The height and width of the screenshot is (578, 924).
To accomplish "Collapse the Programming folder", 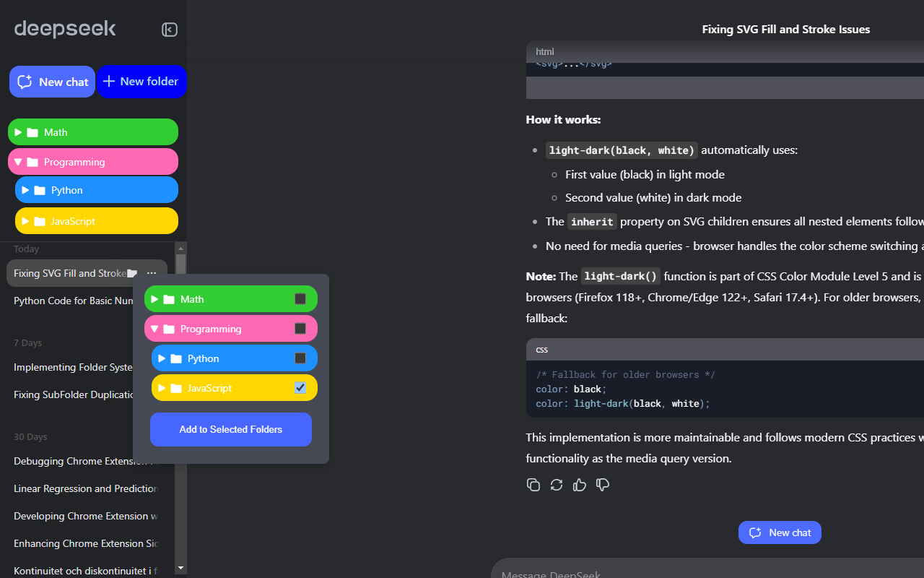I will pos(19,161).
